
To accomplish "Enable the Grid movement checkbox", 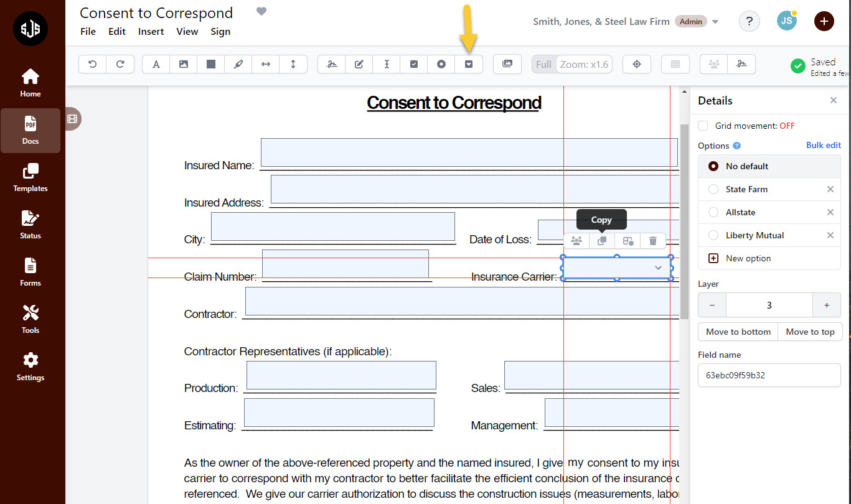I will tap(703, 126).
